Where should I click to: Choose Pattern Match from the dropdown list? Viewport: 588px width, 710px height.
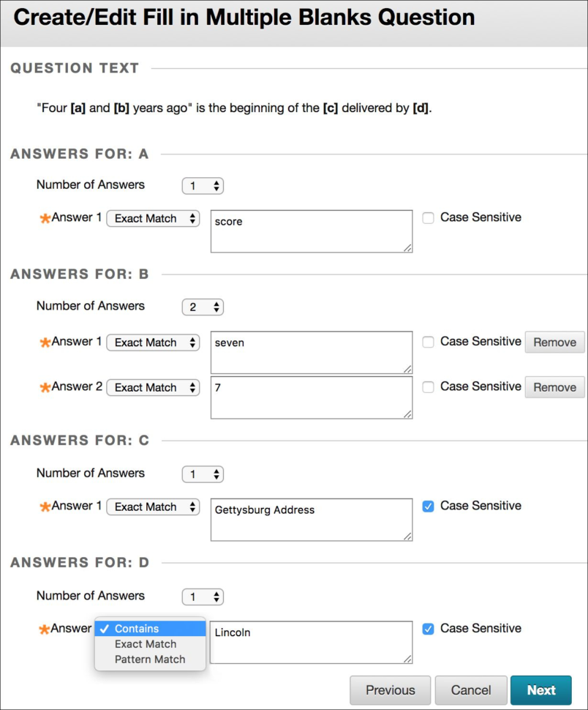pos(149,659)
